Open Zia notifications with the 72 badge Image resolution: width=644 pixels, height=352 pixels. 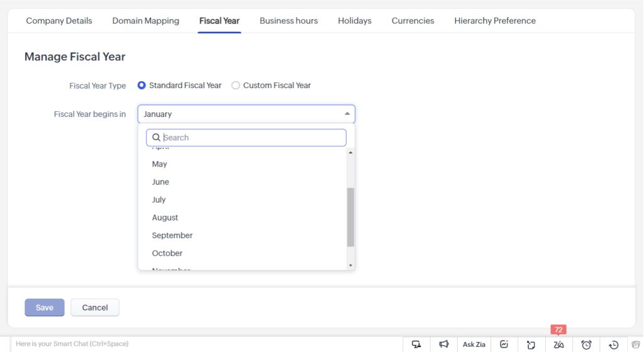[558, 344]
